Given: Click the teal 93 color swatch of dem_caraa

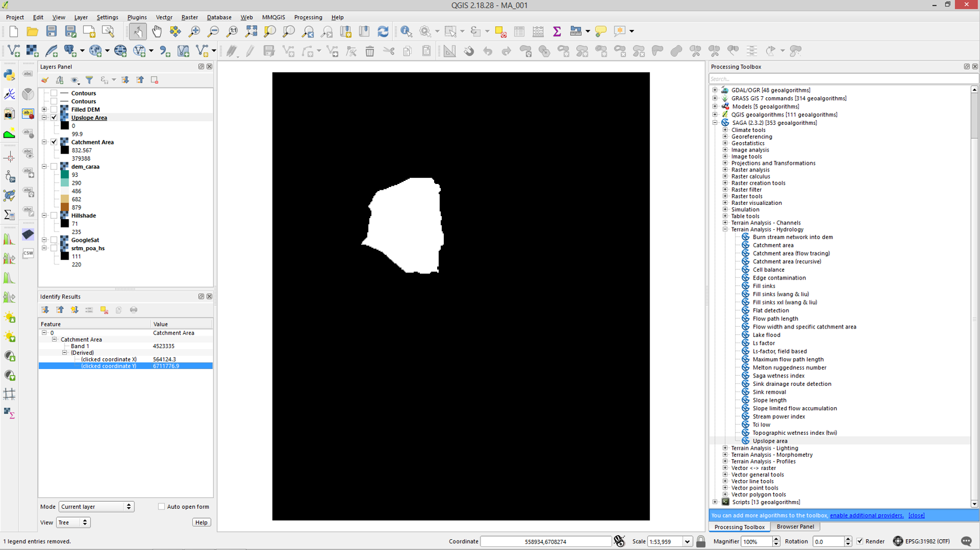Looking at the screenshot, I should pos(64,175).
